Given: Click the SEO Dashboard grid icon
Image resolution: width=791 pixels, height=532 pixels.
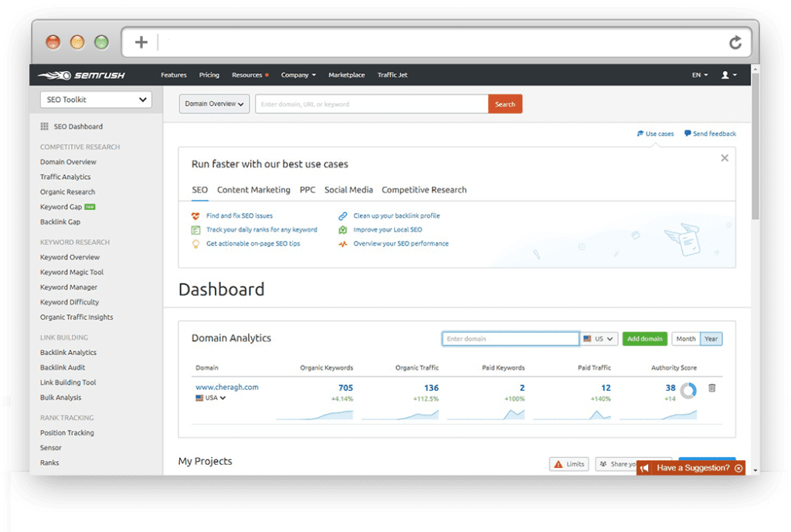Looking at the screenshot, I should click(x=44, y=127).
